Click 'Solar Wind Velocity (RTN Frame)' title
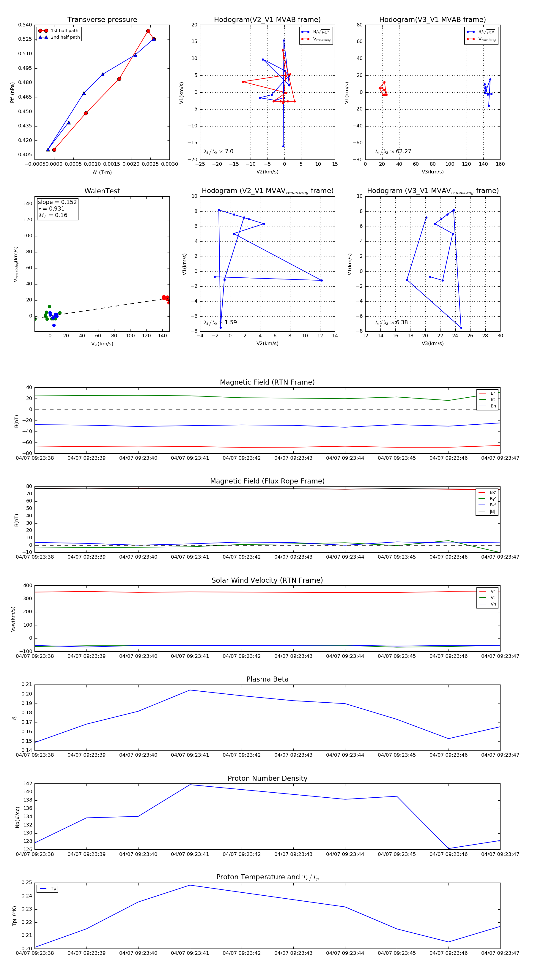This screenshot has height=980, width=535. coord(267,580)
